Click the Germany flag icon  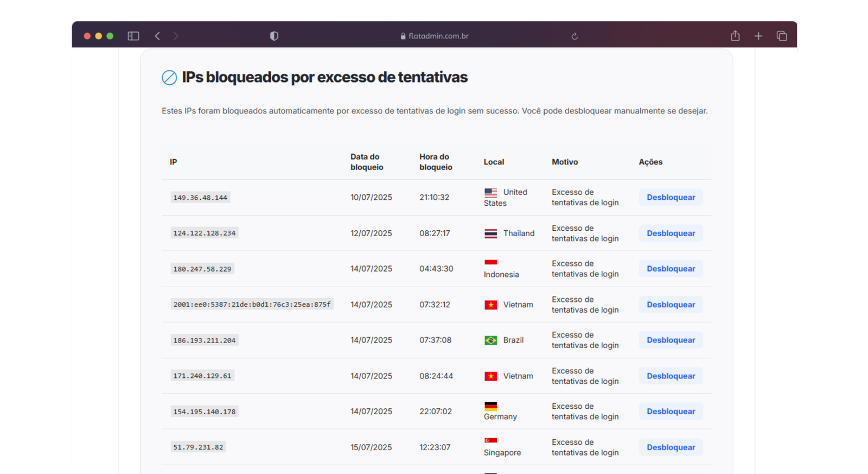click(x=490, y=406)
